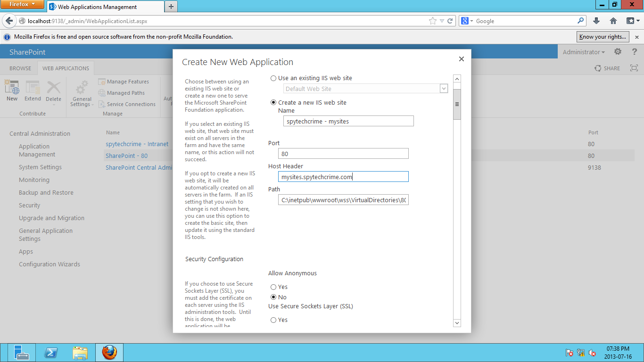Go back with the Firefox back arrow
This screenshot has width=644, height=362.
[x=9, y=21]
